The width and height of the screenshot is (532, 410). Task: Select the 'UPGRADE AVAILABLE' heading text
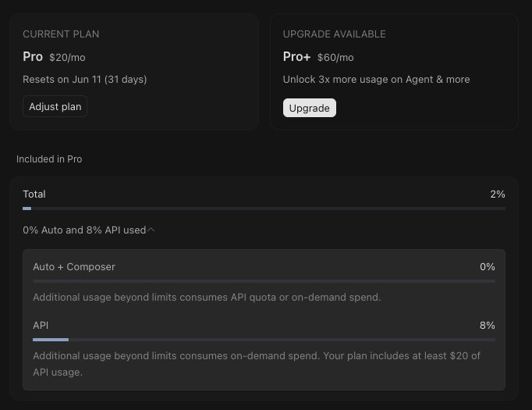(334, 34)
